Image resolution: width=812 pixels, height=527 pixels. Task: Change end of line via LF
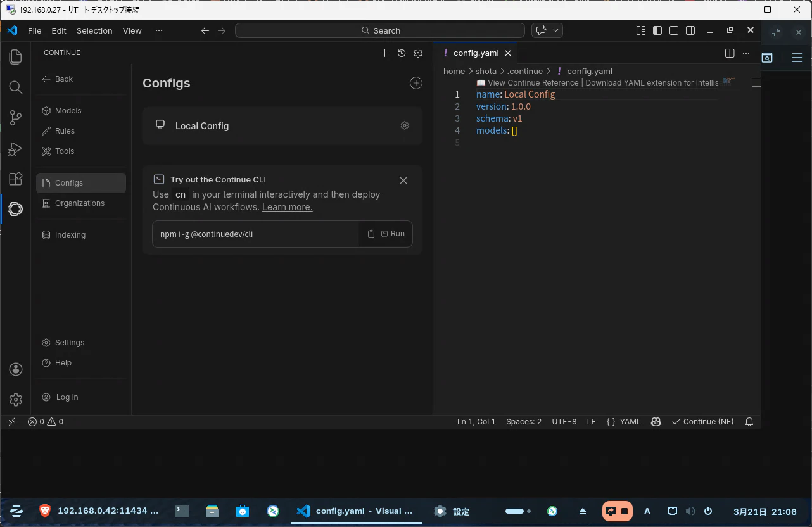tap(591, 422)
